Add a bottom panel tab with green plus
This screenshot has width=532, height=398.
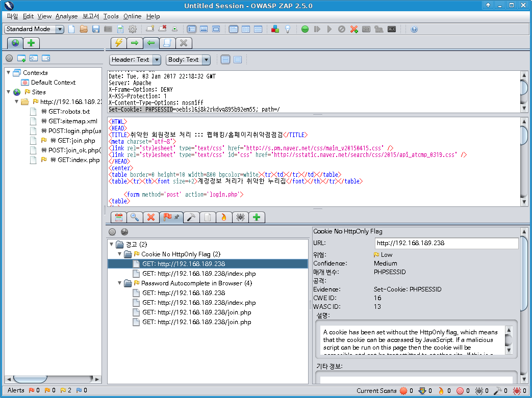257,217
